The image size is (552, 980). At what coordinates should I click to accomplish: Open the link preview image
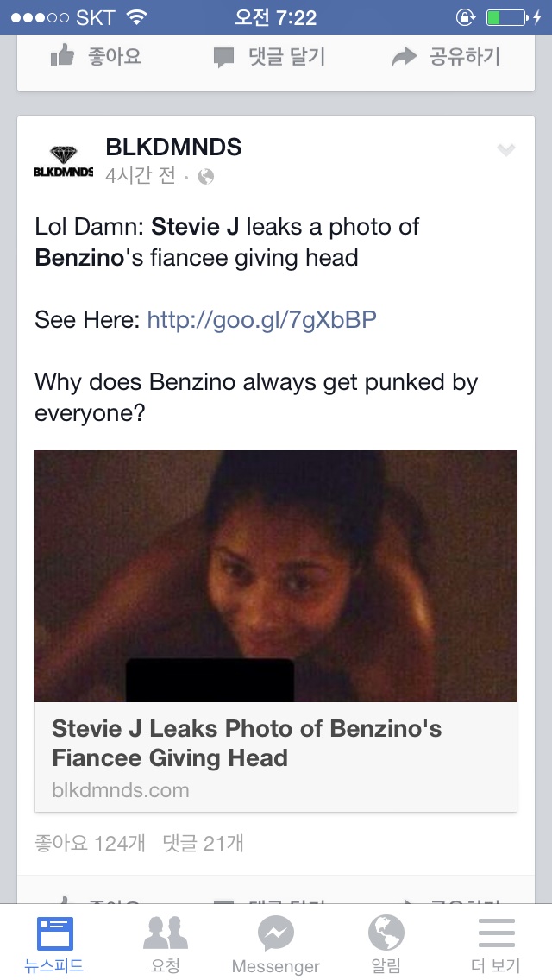tap(276, 575)
